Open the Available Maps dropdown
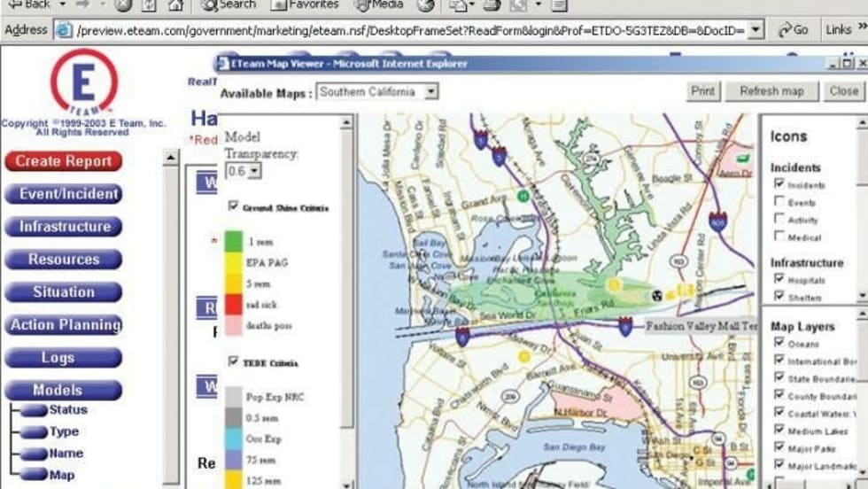868x489 pixels. [x=430, y=91]
